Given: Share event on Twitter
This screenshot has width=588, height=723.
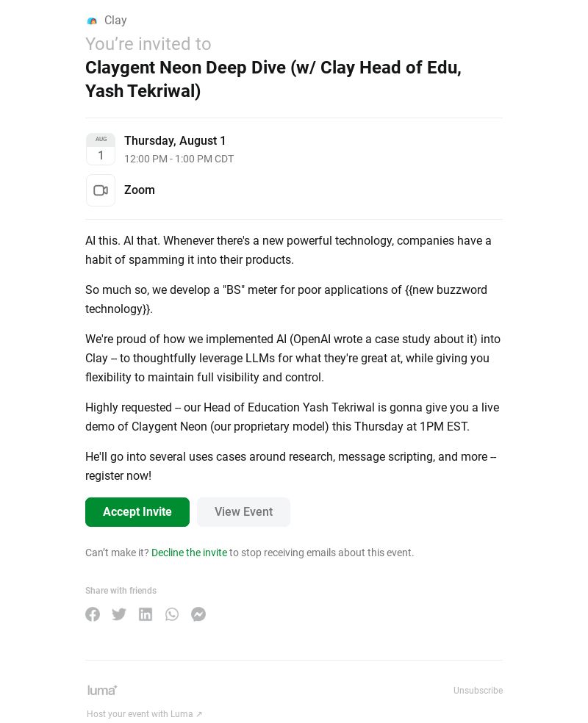Looking at the screenshot, I should (119, 614).
